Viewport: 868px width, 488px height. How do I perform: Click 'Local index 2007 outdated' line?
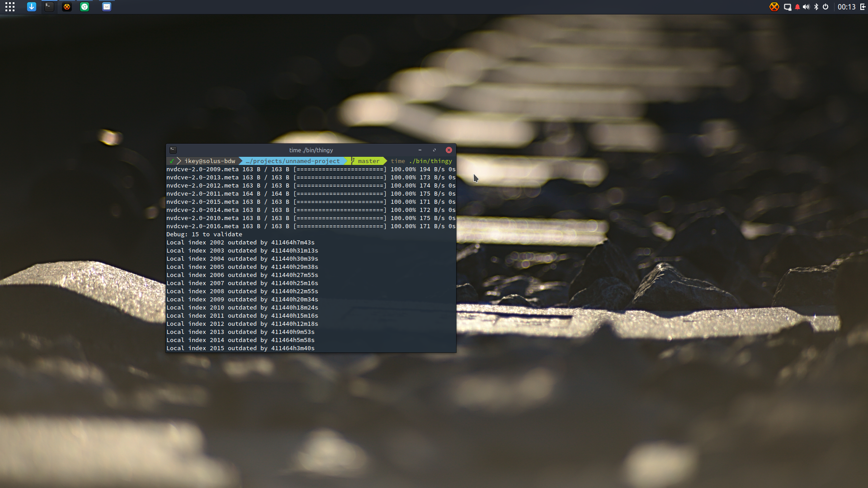[242, 283]
